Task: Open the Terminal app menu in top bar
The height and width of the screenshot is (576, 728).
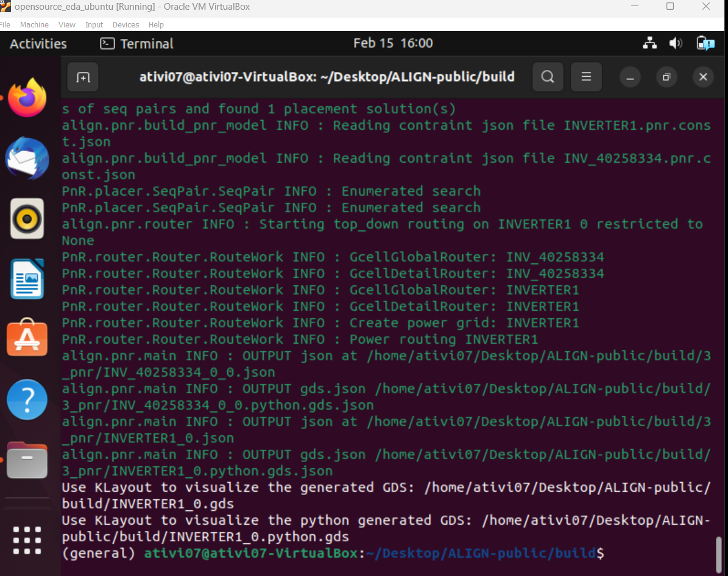Action: click(137, 44)
